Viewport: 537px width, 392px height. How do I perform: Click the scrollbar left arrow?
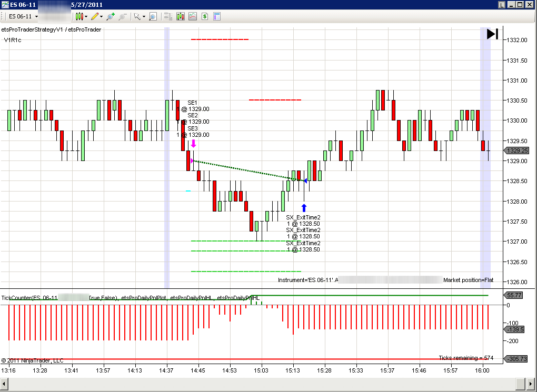coord(4,384)
